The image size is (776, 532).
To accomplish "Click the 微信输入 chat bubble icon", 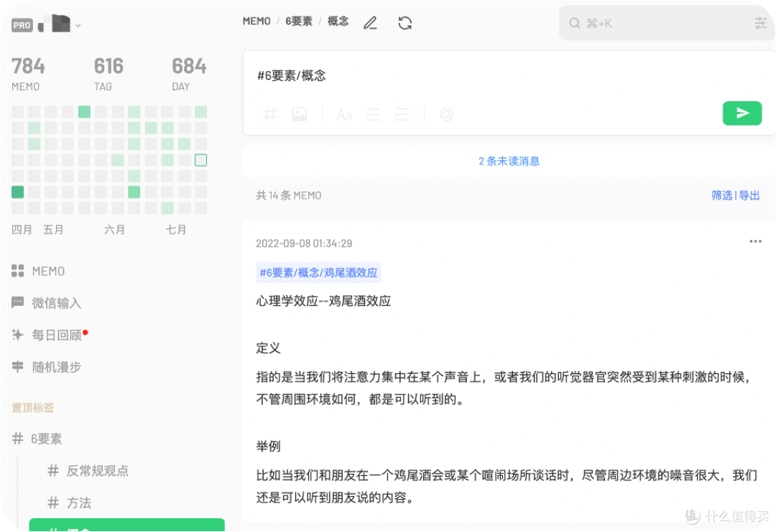I will click(x=17, y=302).
